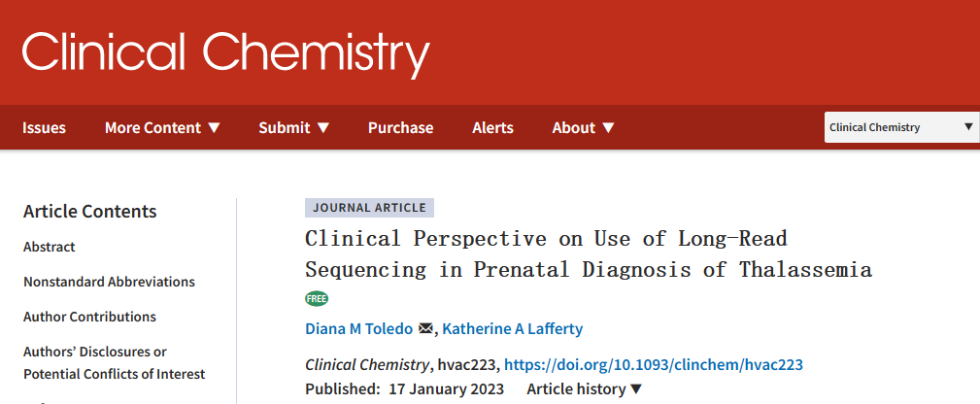Open the article DOI link
The height and width of the screenshot is (404, 980).
click(654, 365)
